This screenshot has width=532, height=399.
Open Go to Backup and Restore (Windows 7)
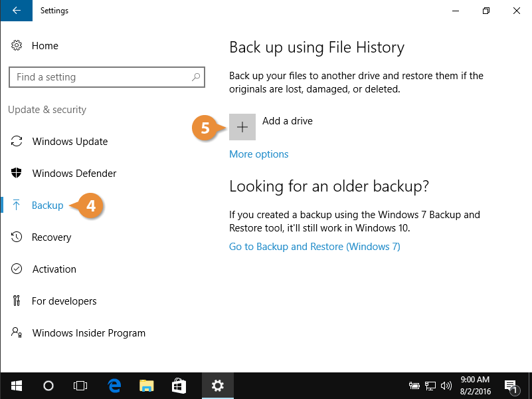[315, 247]
